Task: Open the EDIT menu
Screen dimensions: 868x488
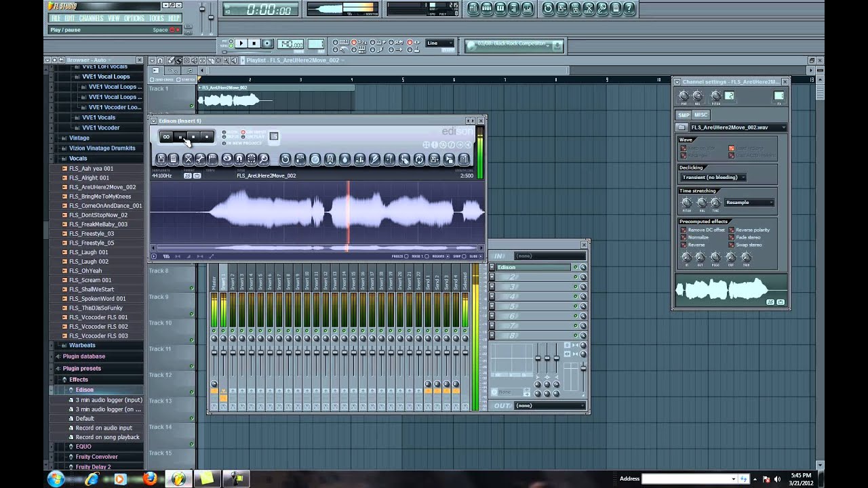Action: click(69, 18)
